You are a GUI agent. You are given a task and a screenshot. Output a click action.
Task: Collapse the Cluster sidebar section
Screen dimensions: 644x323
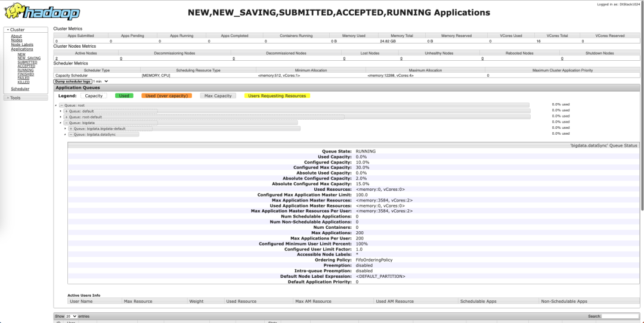pos(17,29)
